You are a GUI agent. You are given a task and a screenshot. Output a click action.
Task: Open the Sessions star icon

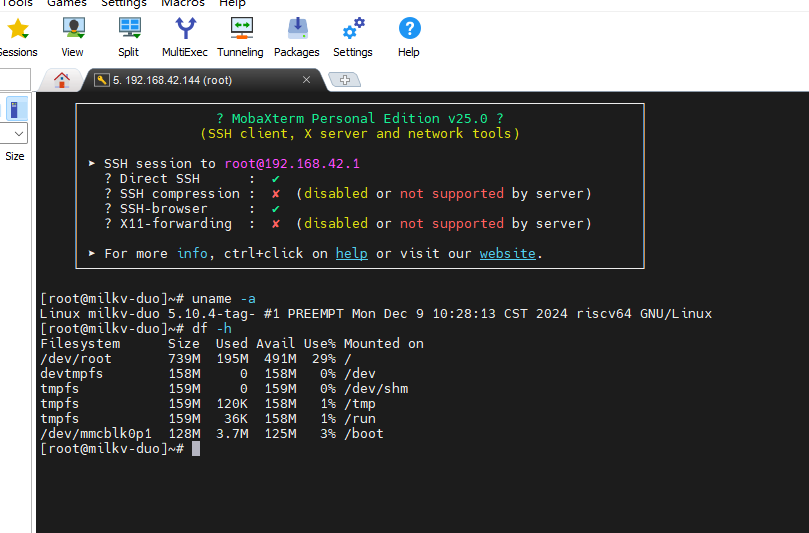[x=18, y=29]
